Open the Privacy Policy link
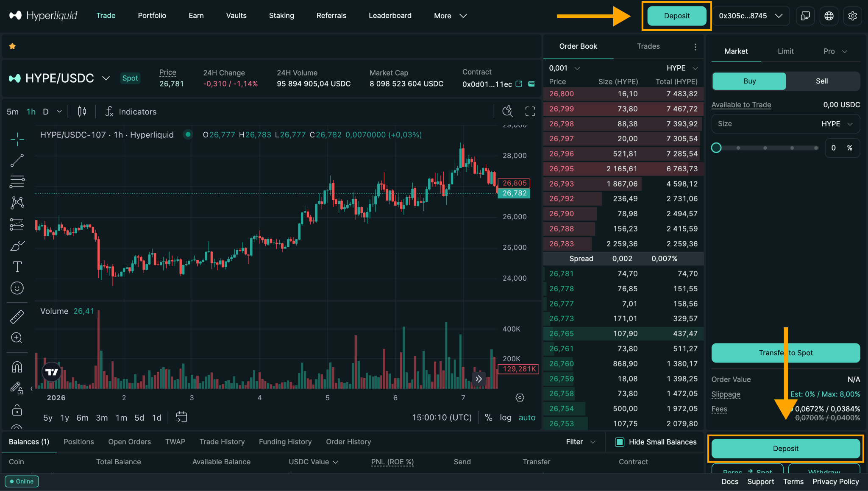This screenshot has height=491, width=868. click(x=835, y=482)
